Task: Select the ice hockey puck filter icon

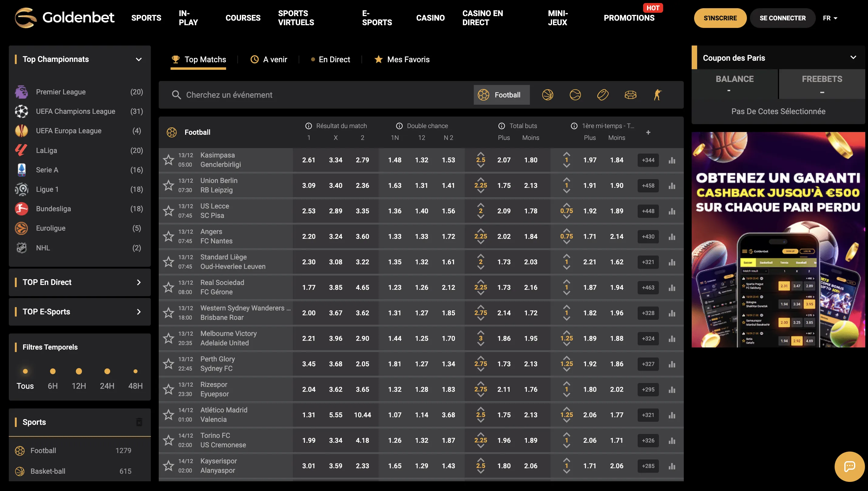Action: tap(603, 95)
